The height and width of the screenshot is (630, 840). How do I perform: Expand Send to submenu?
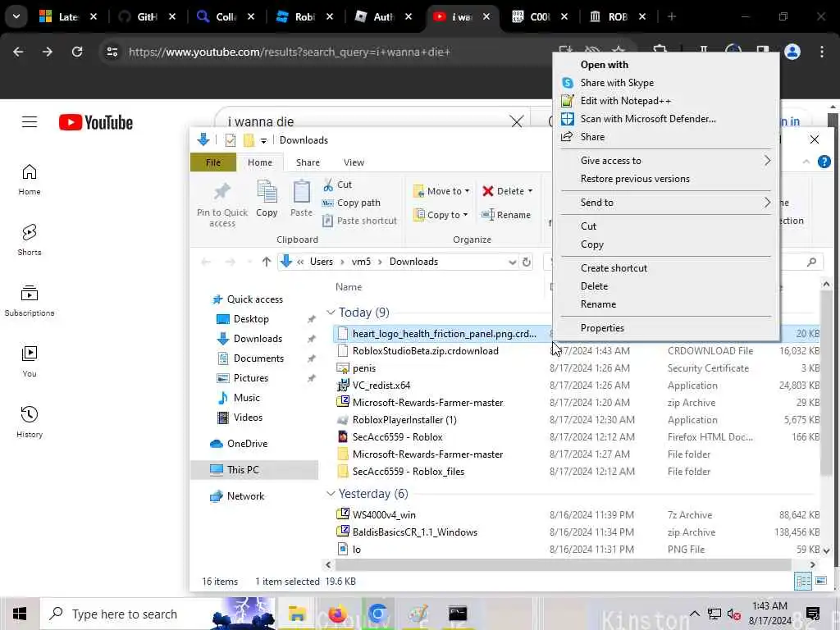pyautogui.click(x=666, y=202)
